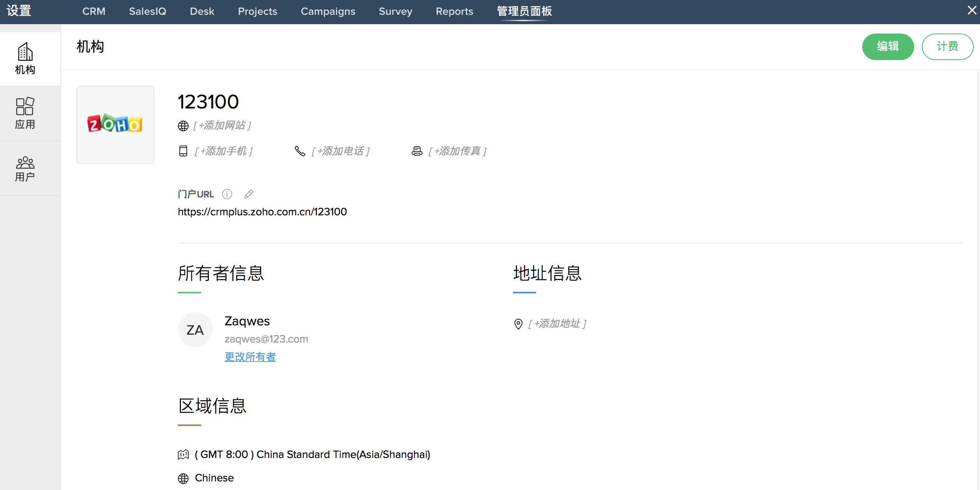Click the globe icon beside 添加网站
The height and width of the screenshot is (490, 980).
point(183,126)
